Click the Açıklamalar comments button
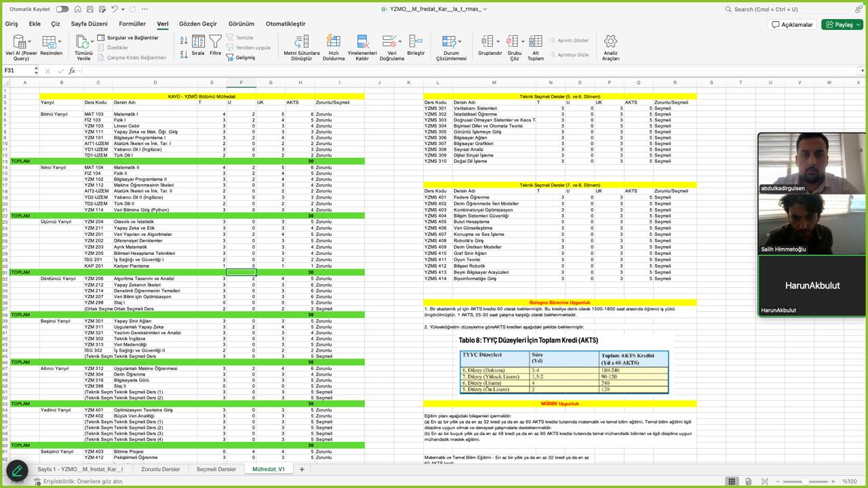Viewport: 868px width, 488px height. (792, 24)
